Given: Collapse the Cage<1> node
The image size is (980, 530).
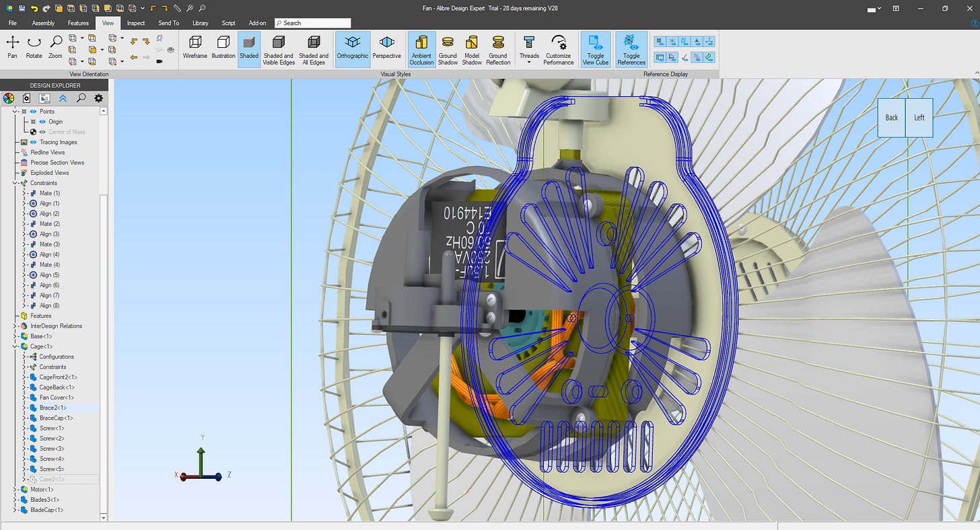Looking at the screenshot, I should [x=15, y=346].
